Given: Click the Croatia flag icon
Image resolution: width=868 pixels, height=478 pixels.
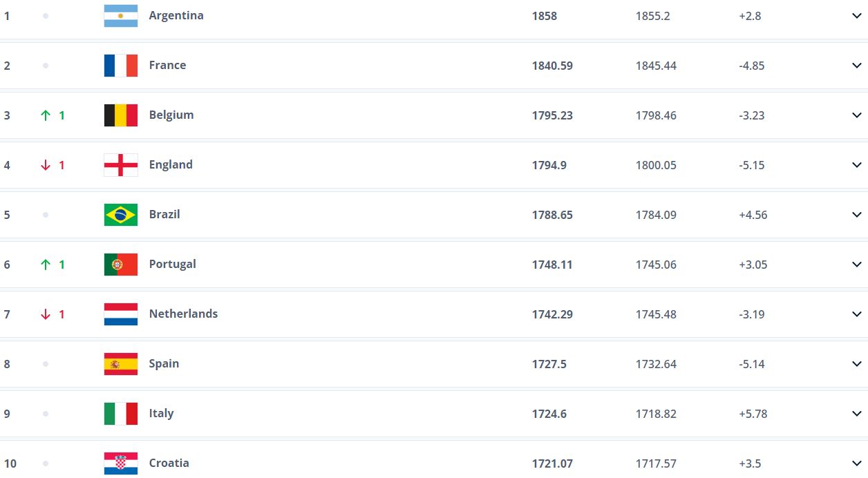Looking at the screenshot, I should pyautogui.click(x=121, y=463).
